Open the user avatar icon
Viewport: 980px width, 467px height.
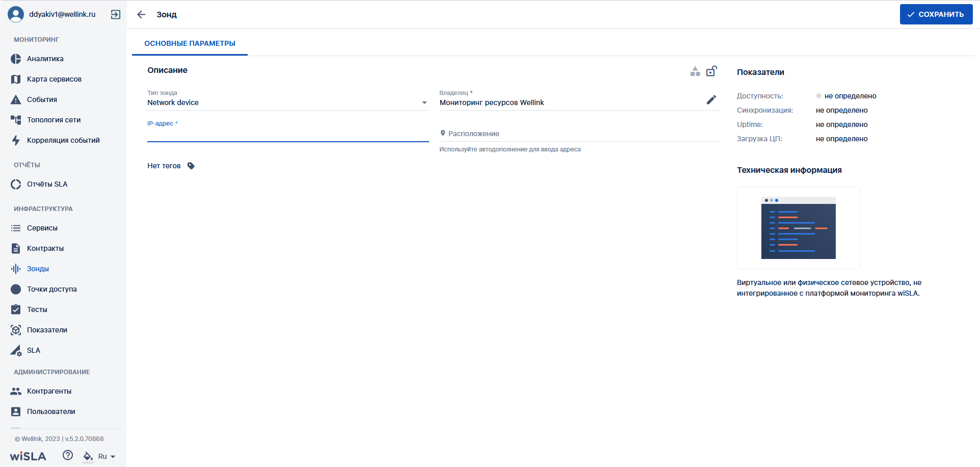(16, 14)
